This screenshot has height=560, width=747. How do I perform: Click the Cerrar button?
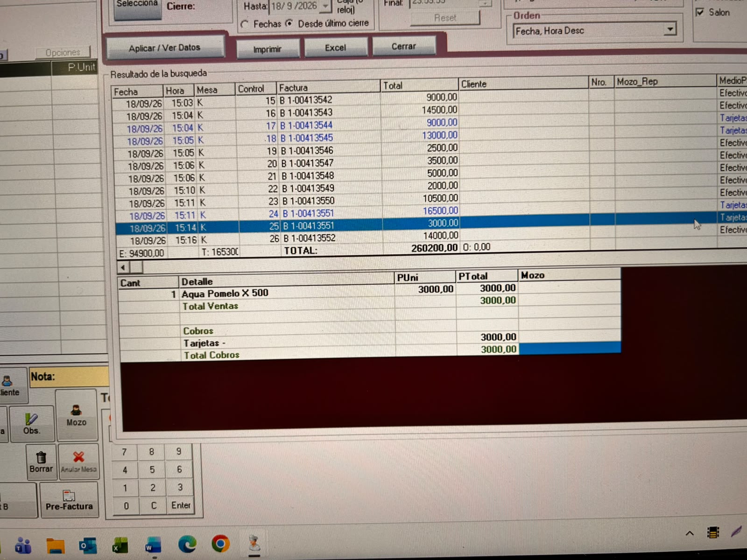pyautogui.click(x=404, y=46)
